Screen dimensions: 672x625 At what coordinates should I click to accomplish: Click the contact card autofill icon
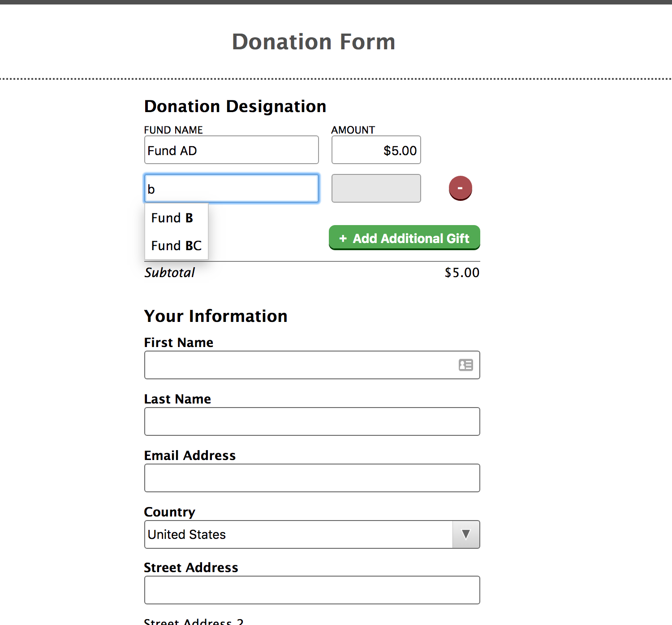click(x=466, y=365)
